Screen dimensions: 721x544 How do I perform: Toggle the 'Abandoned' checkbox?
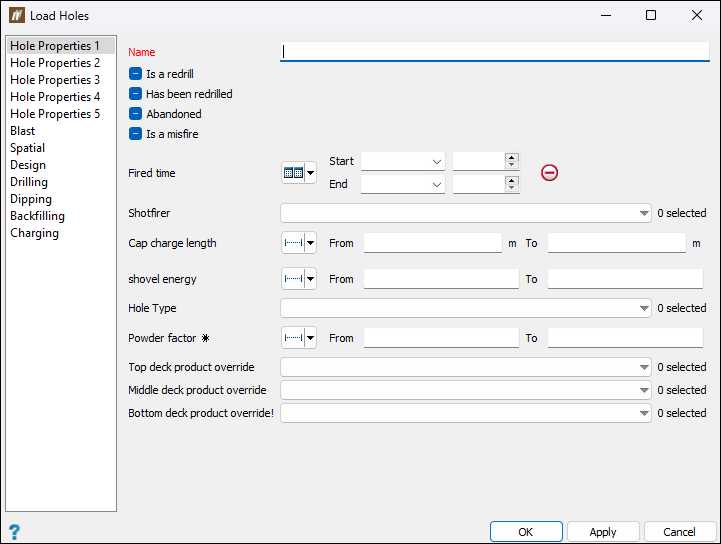point(136,114)
